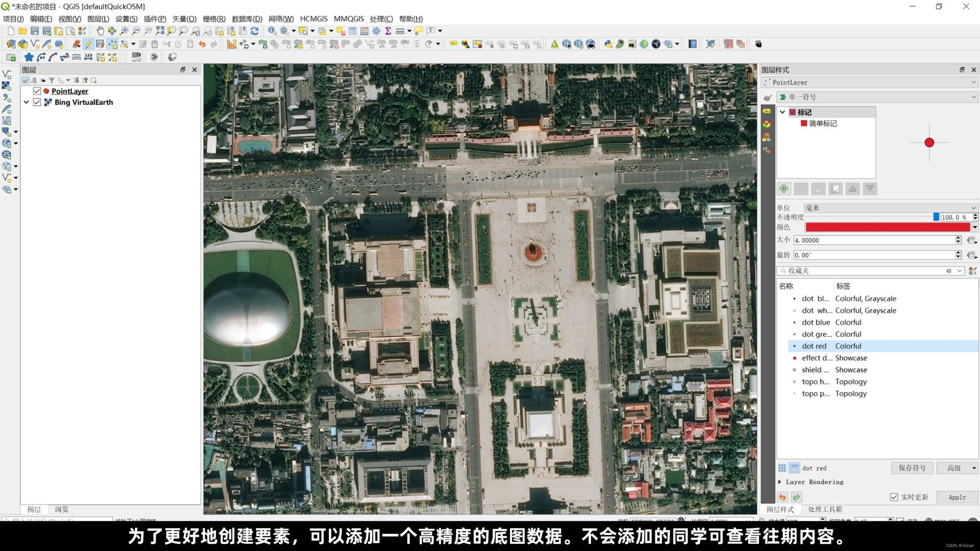Open the 图层(L) menu
The width and height of the screenshot is (980, 551).
click(98, 19)
